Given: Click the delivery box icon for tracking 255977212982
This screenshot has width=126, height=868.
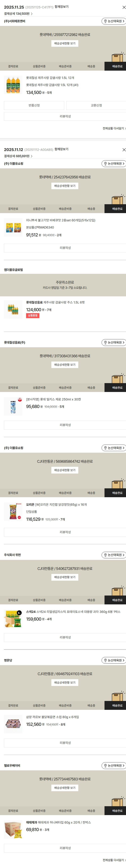Looking at the screenshot, I should pyautogui.click(x=118, y=57).
